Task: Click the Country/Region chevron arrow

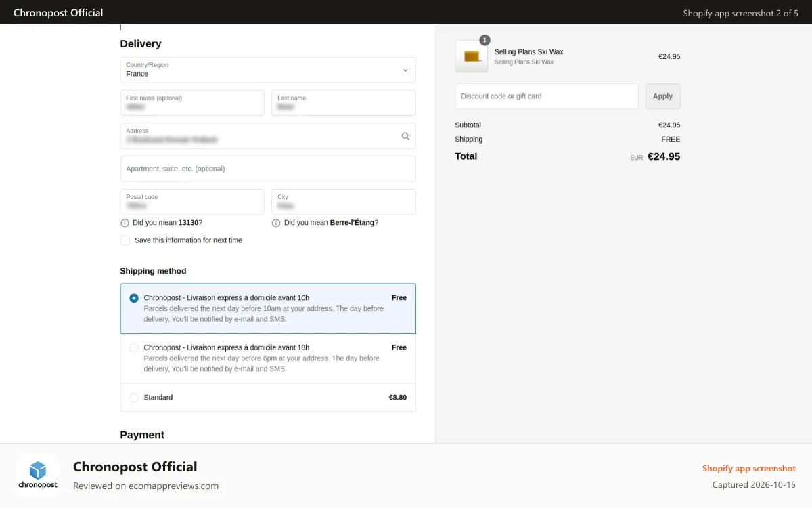Action: pos(405,70)
